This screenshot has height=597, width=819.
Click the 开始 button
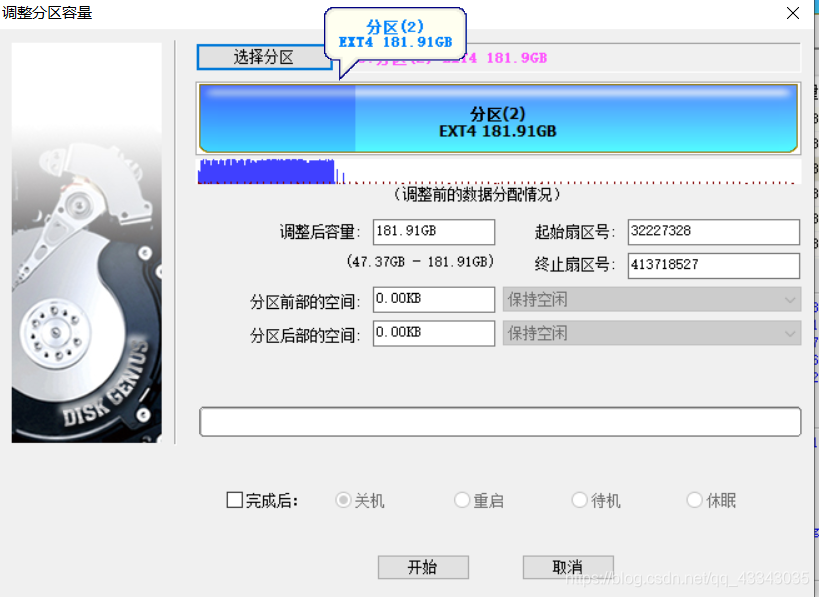(x=423, y=567)
